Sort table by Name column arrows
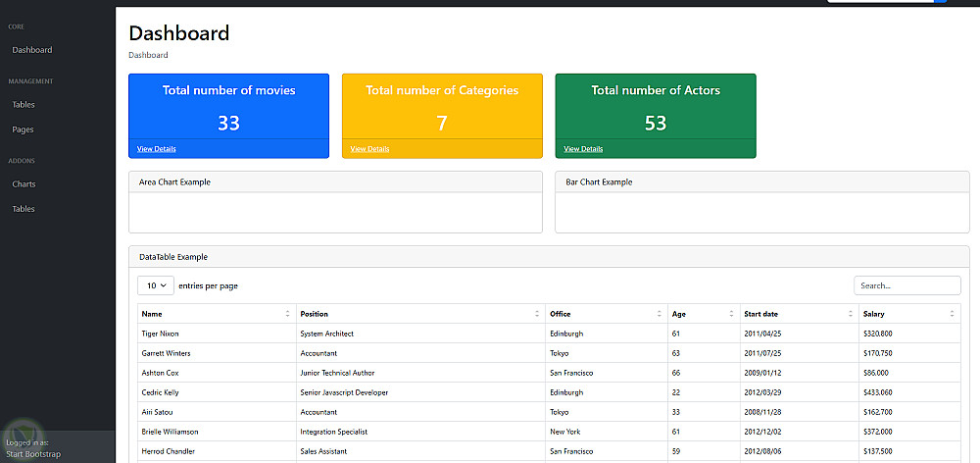This screenshot has width=980, height=463. click(x=287, y=314)
